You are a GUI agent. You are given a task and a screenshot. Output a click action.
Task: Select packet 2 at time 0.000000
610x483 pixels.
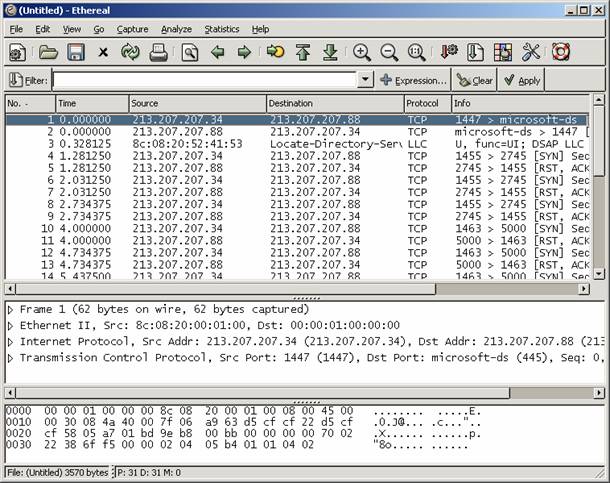pyautogui.click(x=298, y=132)
